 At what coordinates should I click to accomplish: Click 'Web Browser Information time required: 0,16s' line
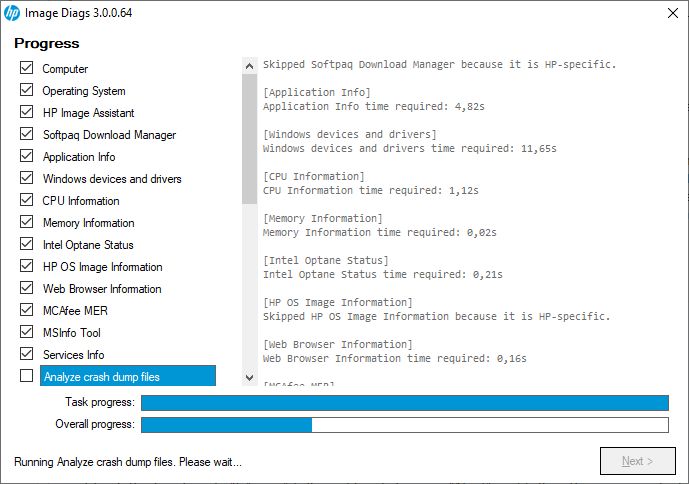395,358
